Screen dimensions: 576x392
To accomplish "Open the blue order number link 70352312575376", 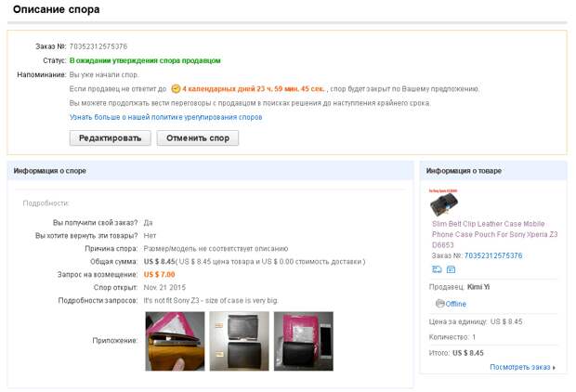I will (493, 255).
